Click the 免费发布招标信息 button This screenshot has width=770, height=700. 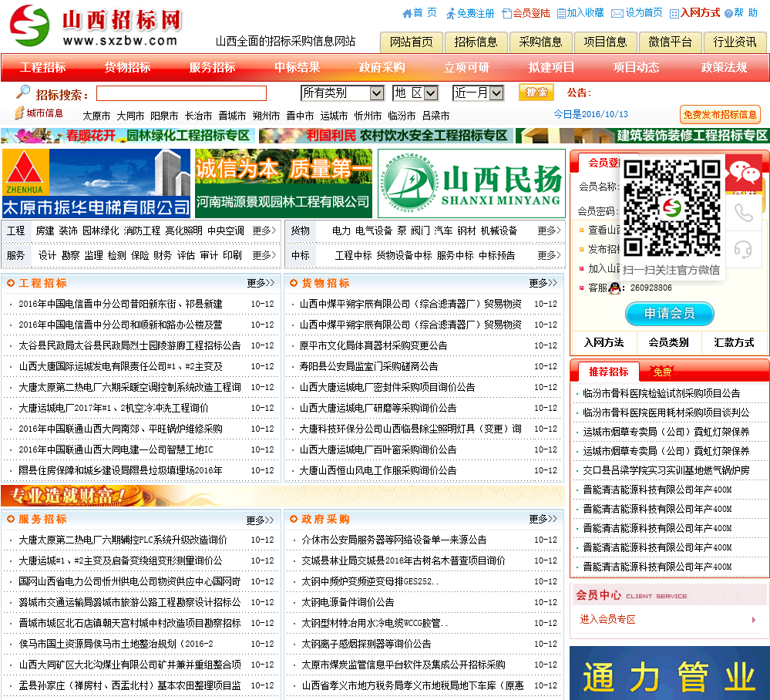click(720, 114)
